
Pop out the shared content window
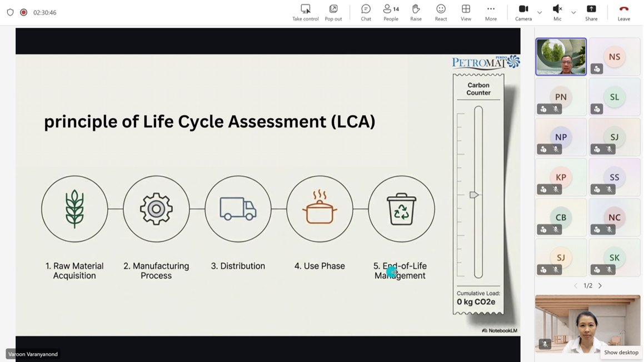tap(333, 12)
